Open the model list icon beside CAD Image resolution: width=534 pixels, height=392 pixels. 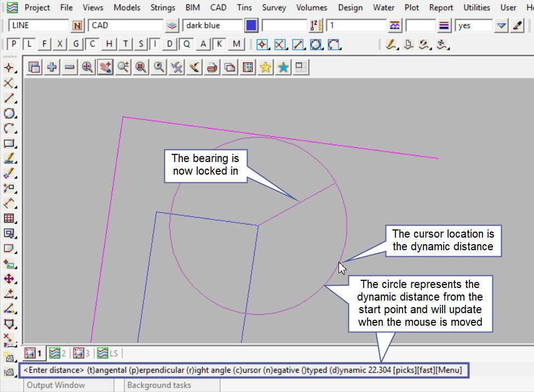pyautogui.click(x=172, y=26)
